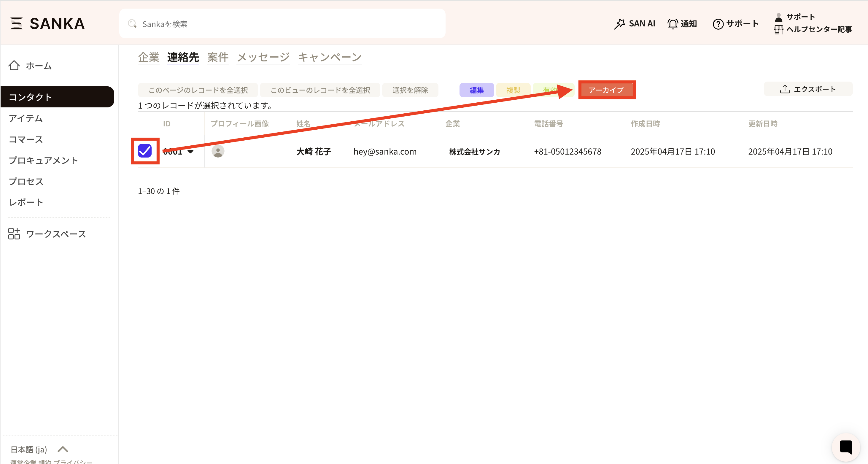Click the search magnifier icon
The image size is (868, 464).
coord(132,24)
